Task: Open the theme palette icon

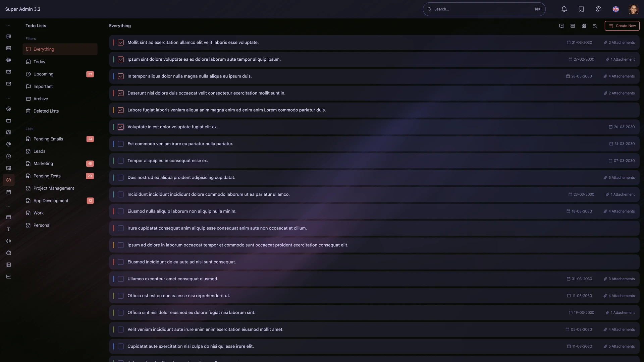Action: click(x=598, y=9)
